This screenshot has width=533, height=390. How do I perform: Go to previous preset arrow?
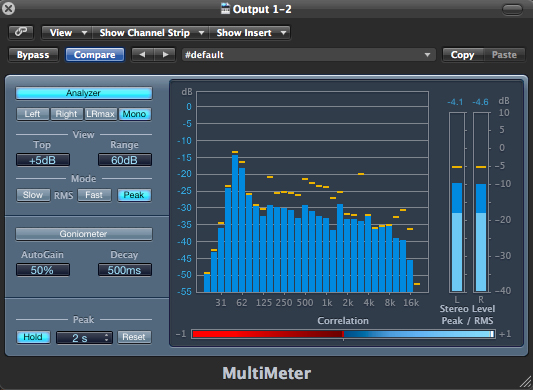tap(143, 55)
